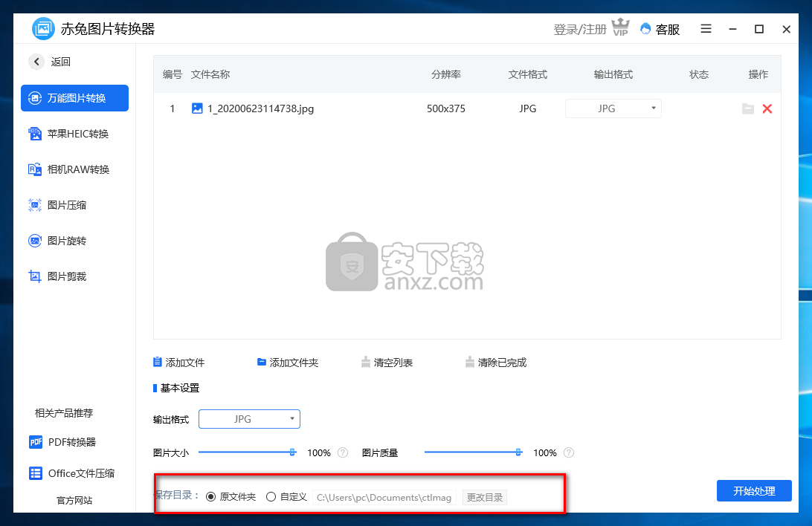The image size is (812, 526).
Task: Maximize the converter window
Action: coord(759,29)
